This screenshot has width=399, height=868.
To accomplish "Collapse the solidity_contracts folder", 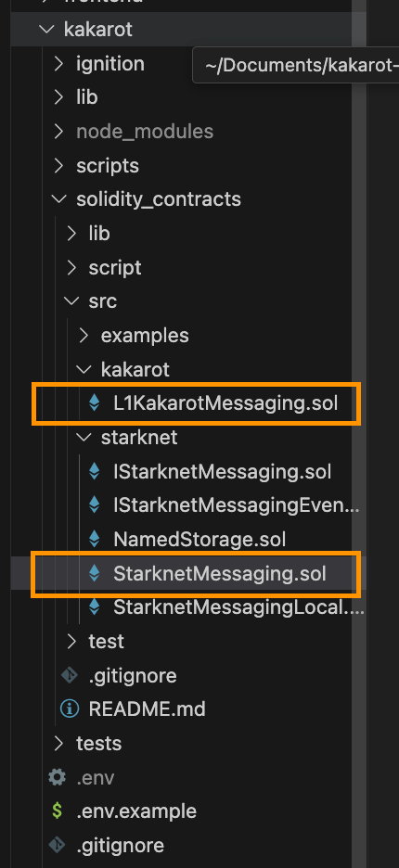I will [58, 199].
